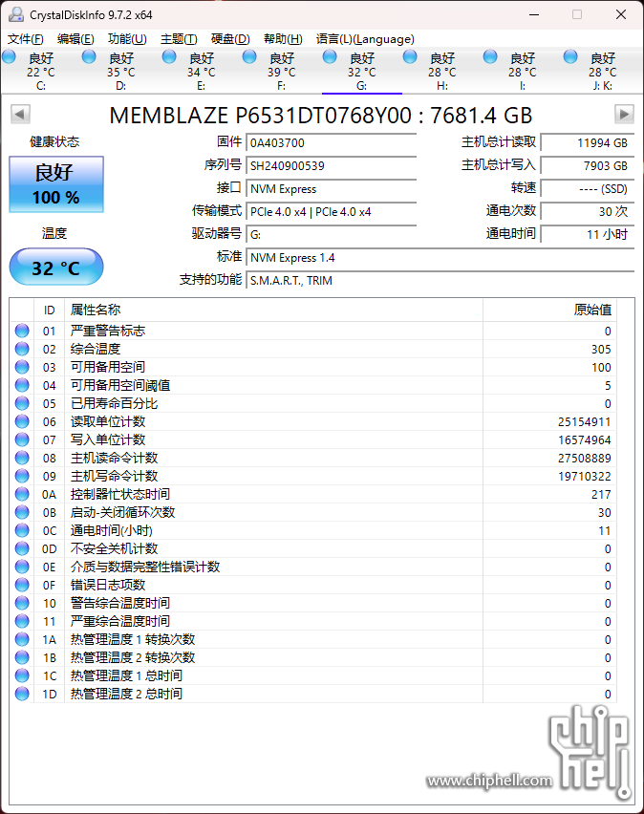Click status icon for 警告综合温度时间 row
Screen dimensions: 644x814
tap(22, 603)
